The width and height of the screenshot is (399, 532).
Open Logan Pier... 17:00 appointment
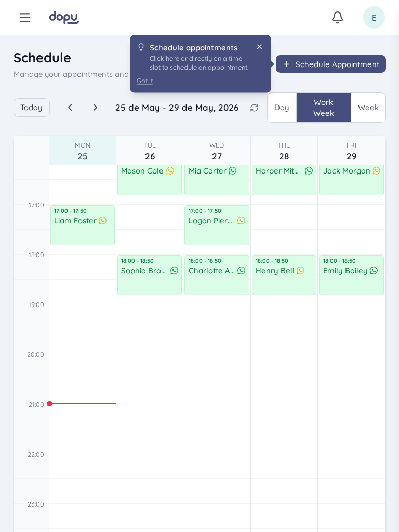point(217,225)
